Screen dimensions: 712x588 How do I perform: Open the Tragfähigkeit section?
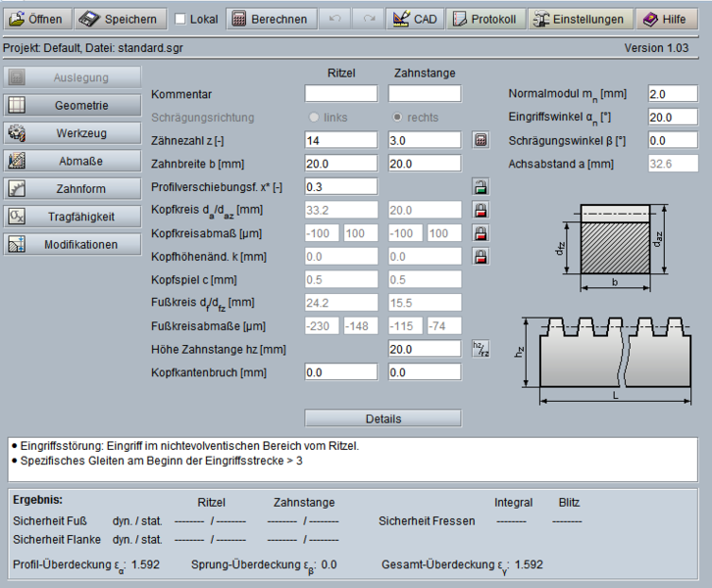[73, 217]
